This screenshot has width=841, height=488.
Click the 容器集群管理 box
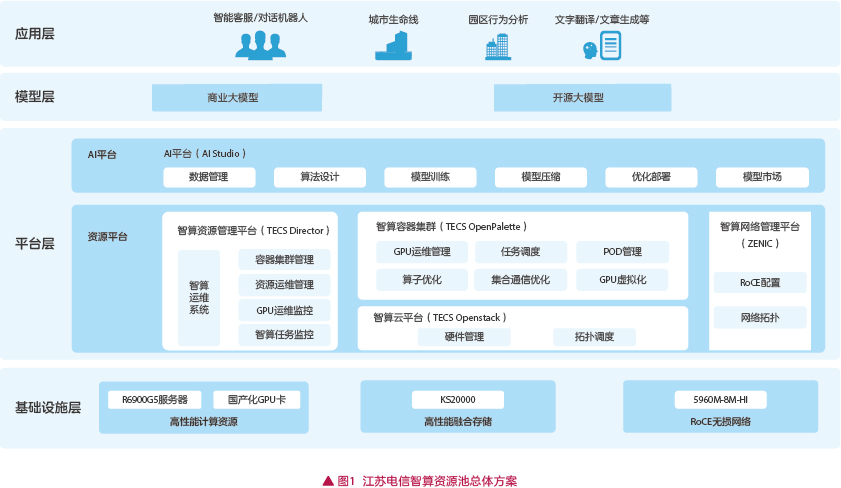click(284, 260)
